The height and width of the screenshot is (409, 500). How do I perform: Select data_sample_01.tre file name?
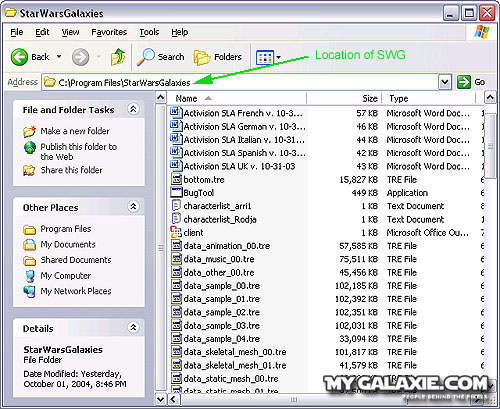tap(222, 299)
